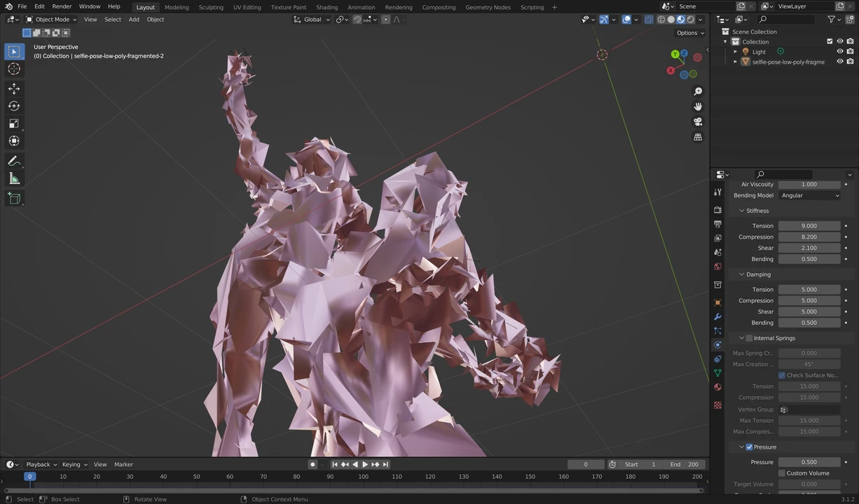The width and height of the screenshot is (859, 504).
Task: Activate the Rotate tool
Action: coord(14,106)
